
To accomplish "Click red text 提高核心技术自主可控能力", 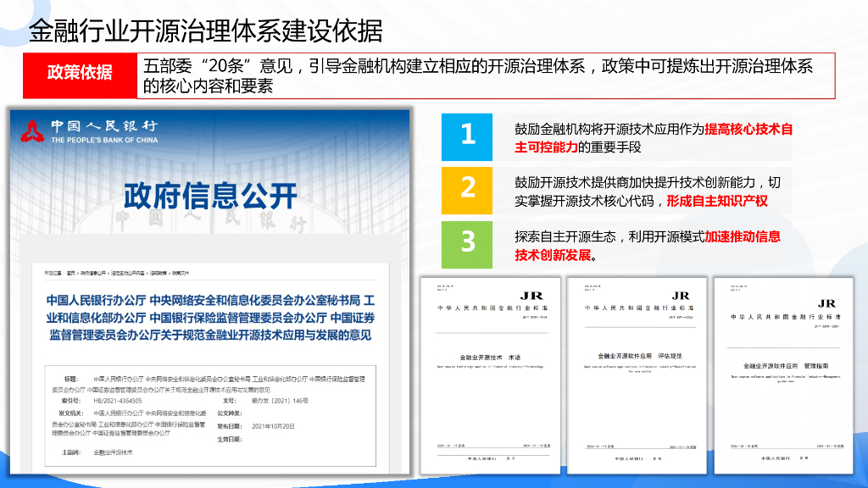I will (654, 138).
